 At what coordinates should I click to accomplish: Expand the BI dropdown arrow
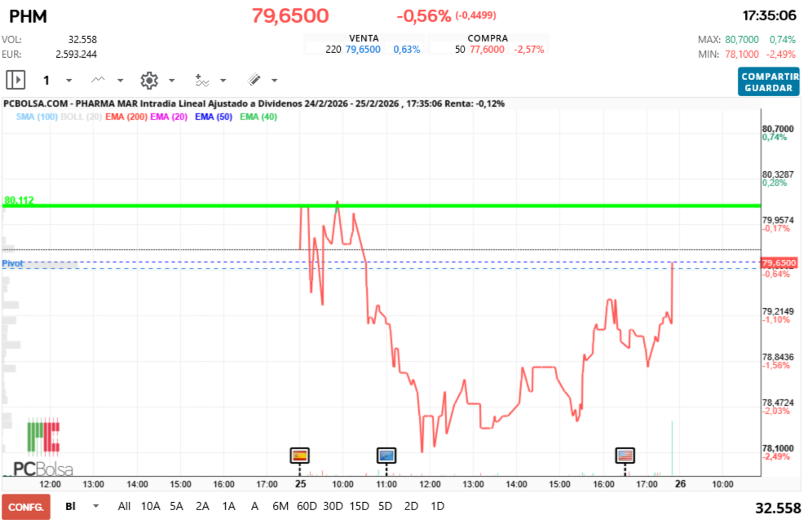[96, 506]
